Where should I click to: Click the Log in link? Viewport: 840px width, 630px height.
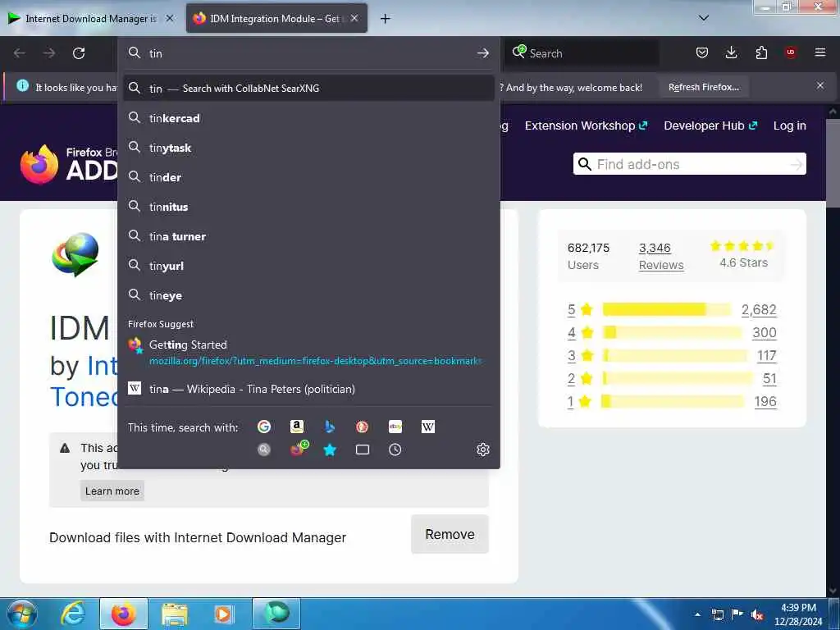(x=790, y=126)
